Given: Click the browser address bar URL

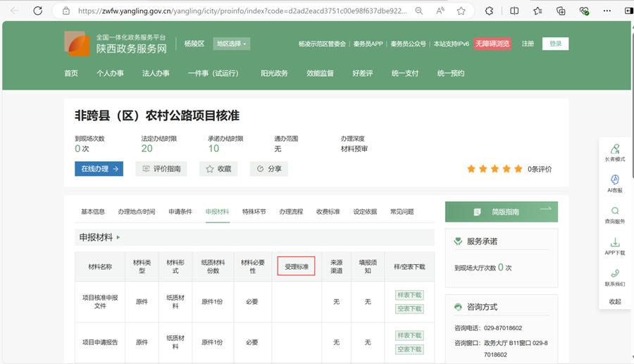Looking at the screenshot, I should [242, 11].
